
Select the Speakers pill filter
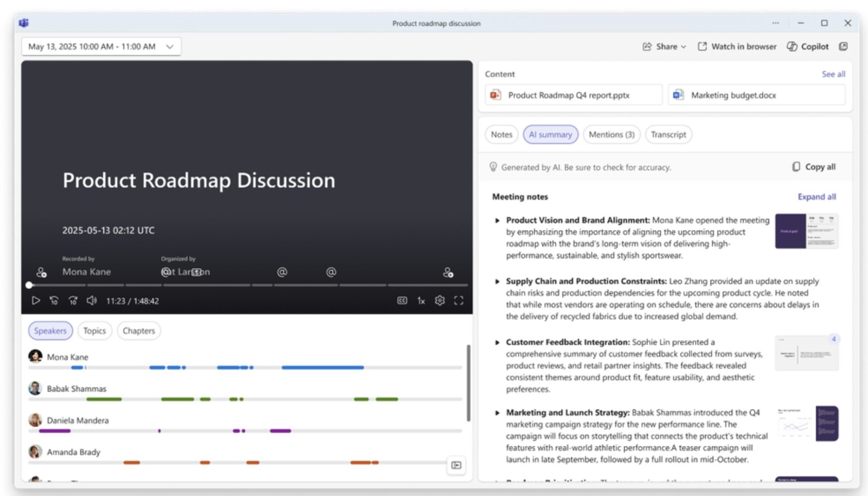coord(50,331)
